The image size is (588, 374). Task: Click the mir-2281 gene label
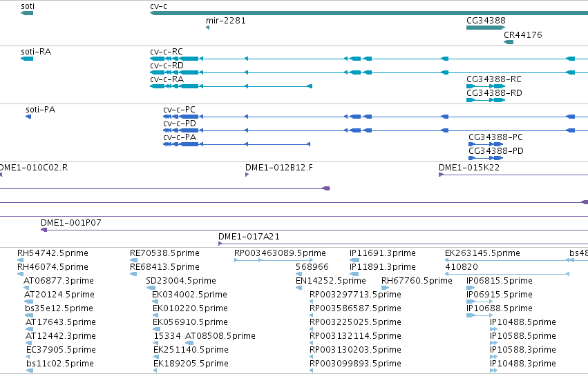(226, 21)
